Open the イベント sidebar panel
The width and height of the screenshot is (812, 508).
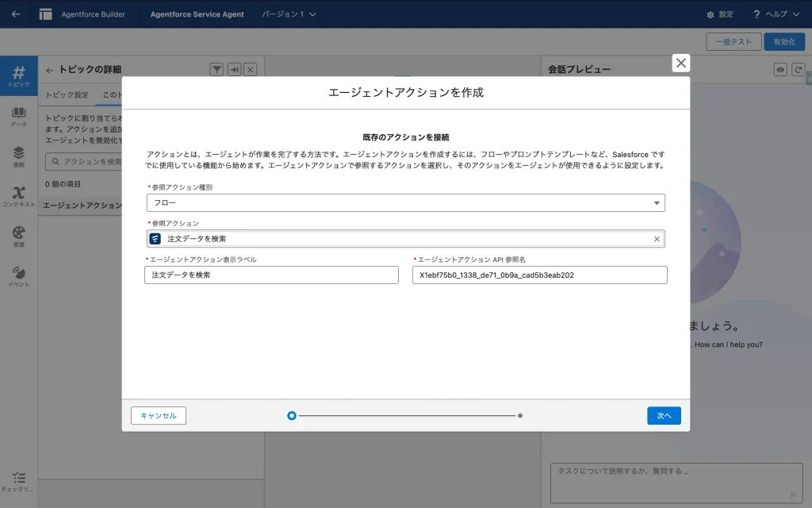click(19, 275)
